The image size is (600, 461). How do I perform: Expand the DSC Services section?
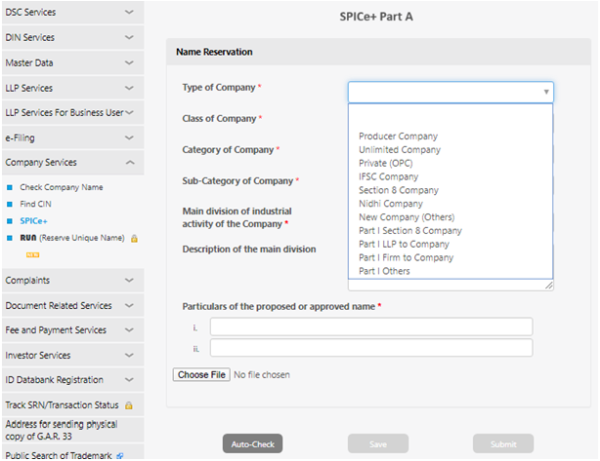pyautogui.click(x=129, y=12)
